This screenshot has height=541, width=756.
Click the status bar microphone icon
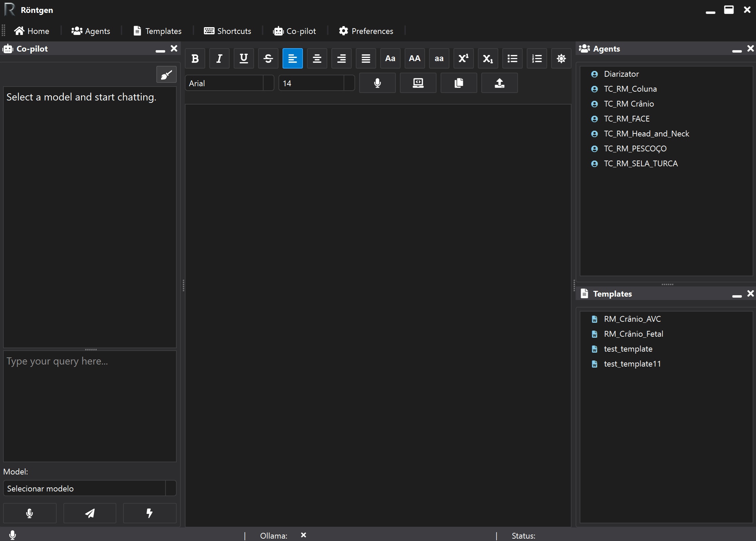pyautogui.click(x=13, y=535)
